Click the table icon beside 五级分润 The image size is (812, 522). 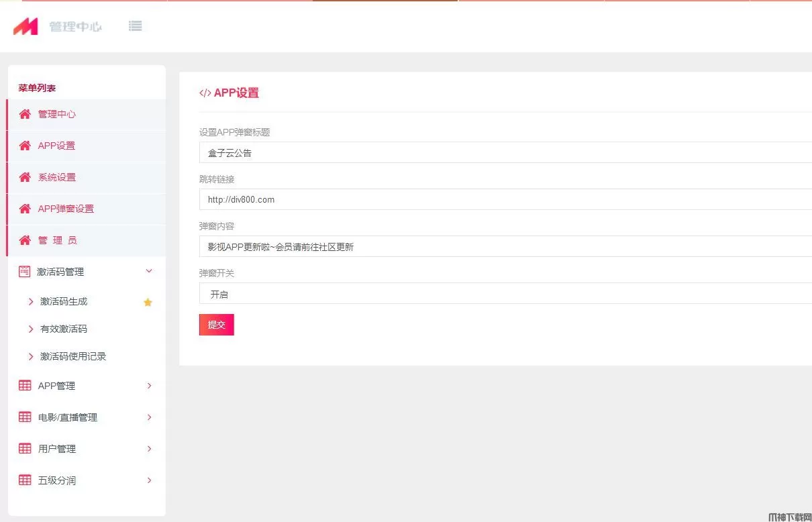point(25,480)
